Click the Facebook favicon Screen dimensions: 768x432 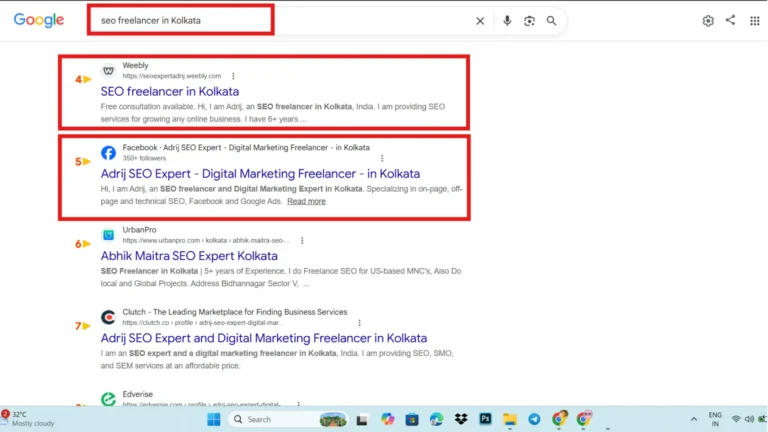pyautogui.click(x=108, y=153)
